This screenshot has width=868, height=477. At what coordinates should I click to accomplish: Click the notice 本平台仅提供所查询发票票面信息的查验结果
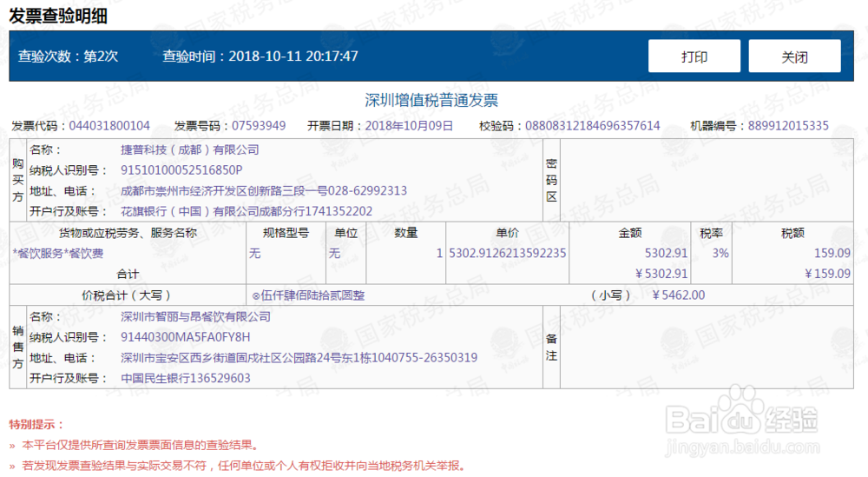point(140,445)
